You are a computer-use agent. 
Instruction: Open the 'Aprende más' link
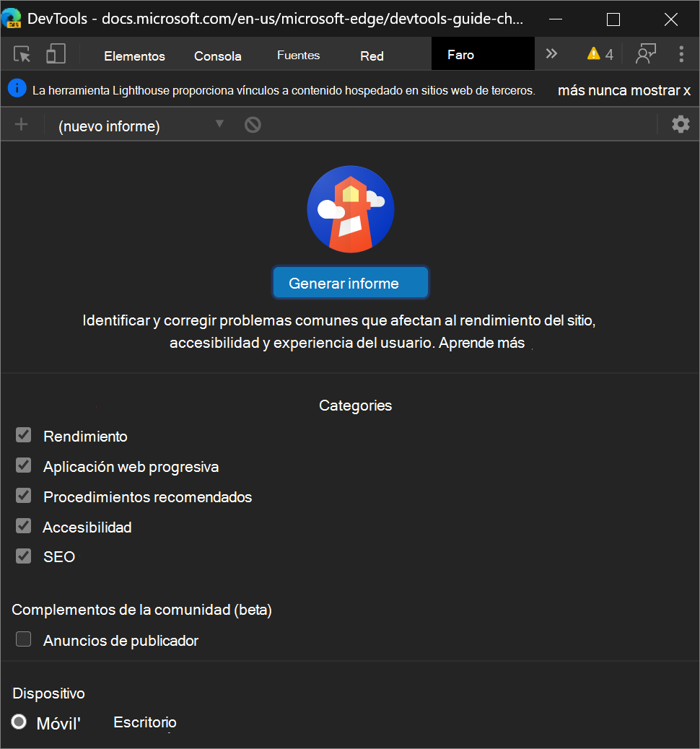tap(481, 343)
